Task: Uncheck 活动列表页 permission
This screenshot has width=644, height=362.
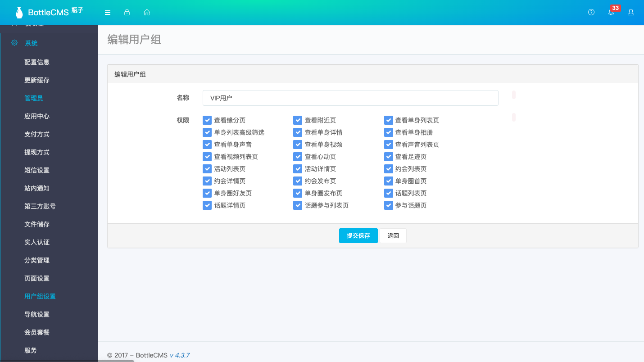Action: click(x=207, y=169)
